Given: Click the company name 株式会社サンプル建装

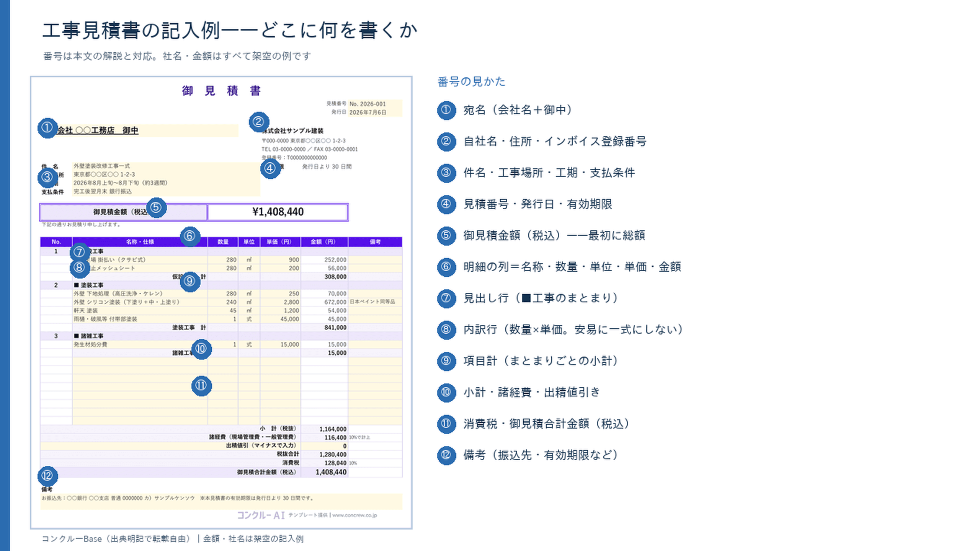Looking at the screenshot, I should 293,131.
